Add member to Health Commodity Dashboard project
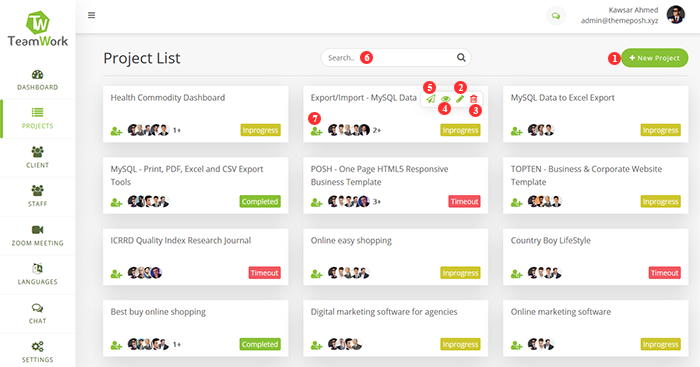Image resolution: width=700 pixels, height=367 pixels. [x=117, y=131]
